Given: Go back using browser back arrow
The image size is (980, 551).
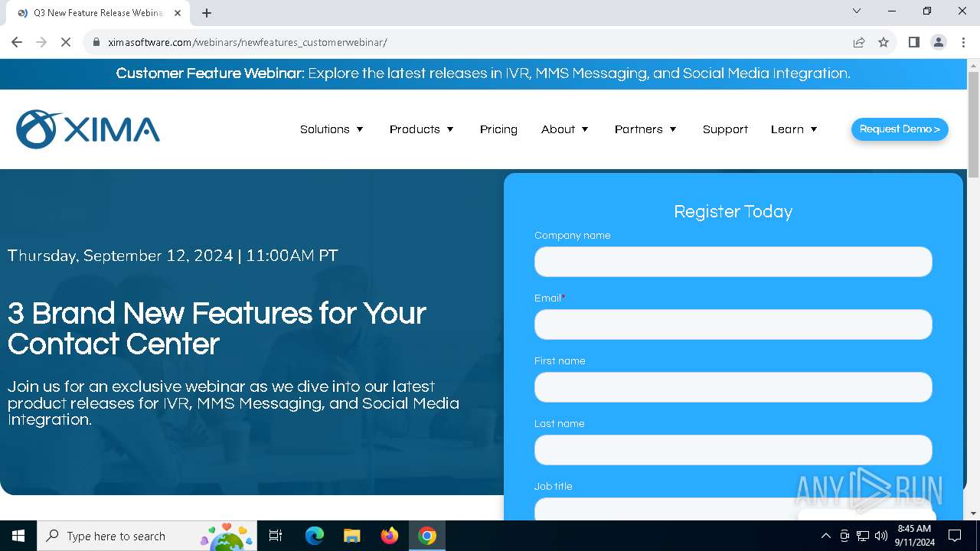Looking at the screenshot, I should click(x=17, y=42).
